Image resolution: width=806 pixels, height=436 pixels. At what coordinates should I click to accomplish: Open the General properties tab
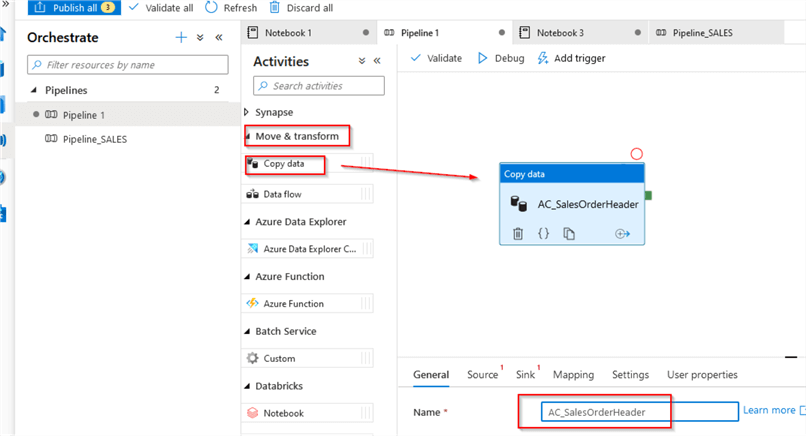[x=431, y=375]
